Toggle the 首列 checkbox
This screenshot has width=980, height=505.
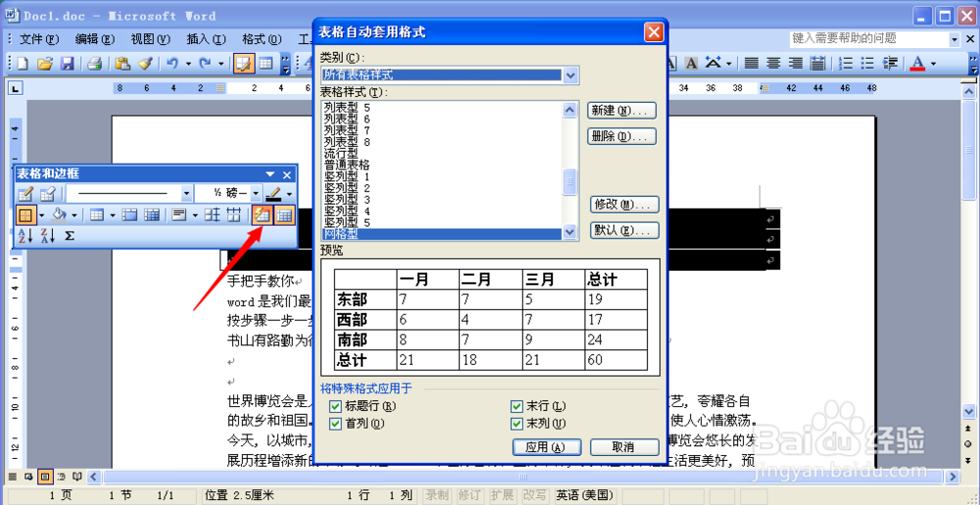(x=335, y=424)
